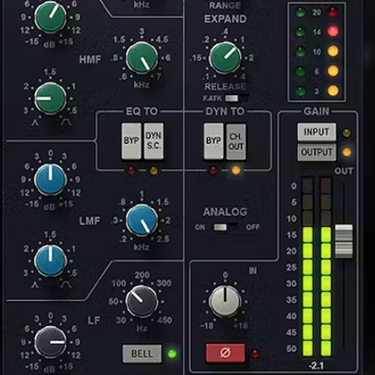Screen dimensions: 375x375
Task: Toggle the EQ TO BYP button
Action: (131, 141)
